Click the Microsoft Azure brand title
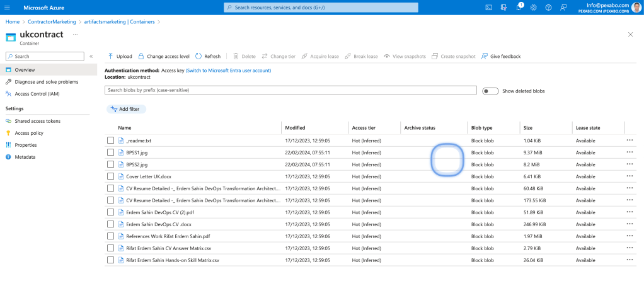The width and height of the screenshot is (644, 293). pos(43,8)
